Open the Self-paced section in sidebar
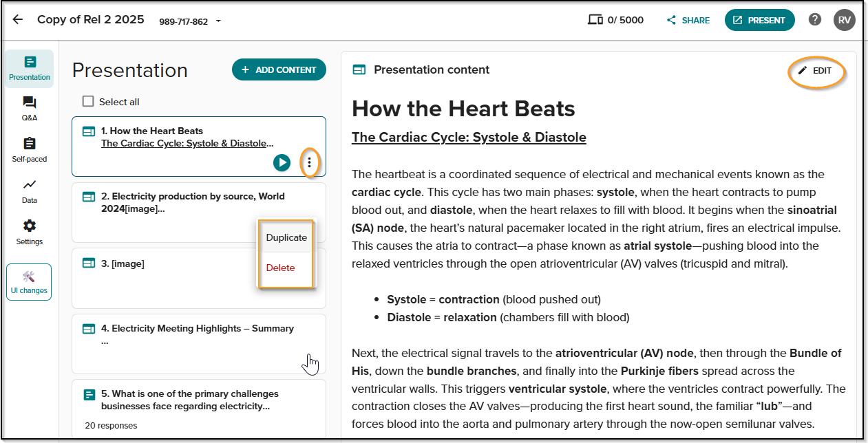868x443 pixels. 29,150
